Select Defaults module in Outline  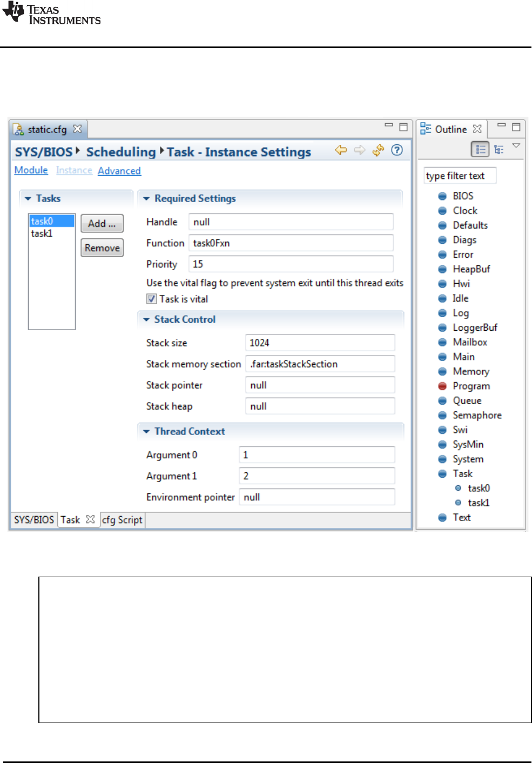pos(470,225)
